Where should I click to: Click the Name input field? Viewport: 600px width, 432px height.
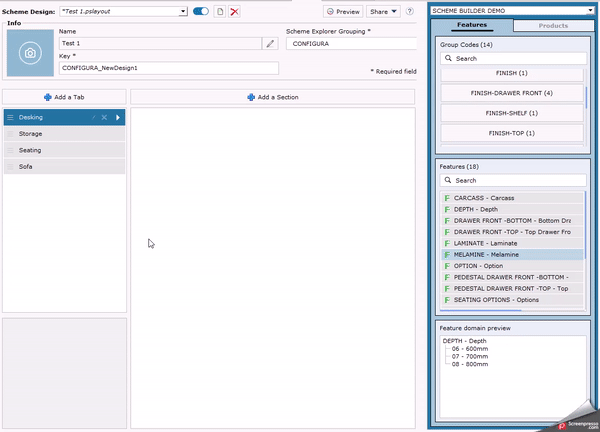point(160,43)
